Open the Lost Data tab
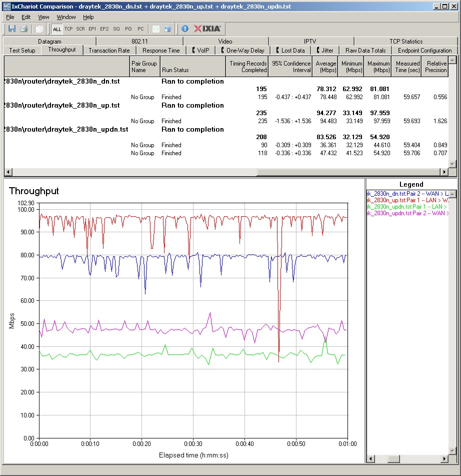The width and height of the screenshot is (461, 476). click(x=290, y=51)
